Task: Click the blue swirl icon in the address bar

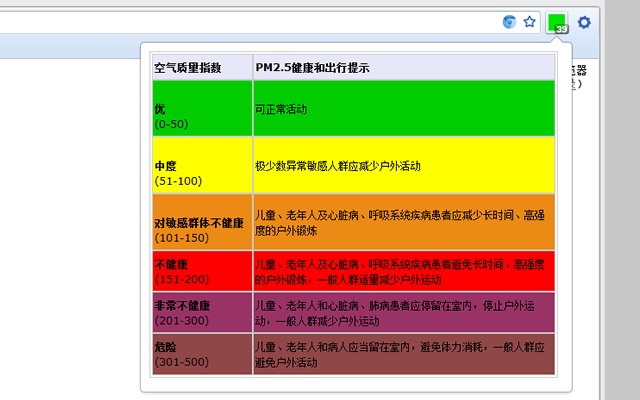Action: click(x=509, y=22)
